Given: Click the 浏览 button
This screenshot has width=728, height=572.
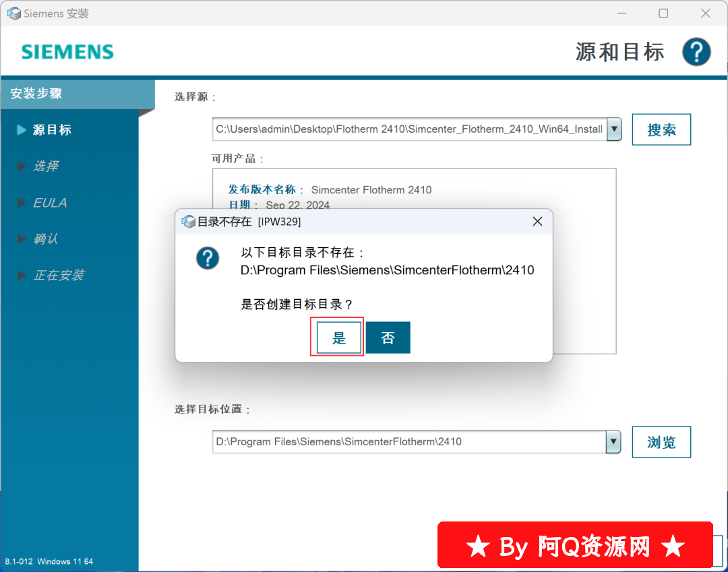Looking at the screenshot, I should [661, 442].
